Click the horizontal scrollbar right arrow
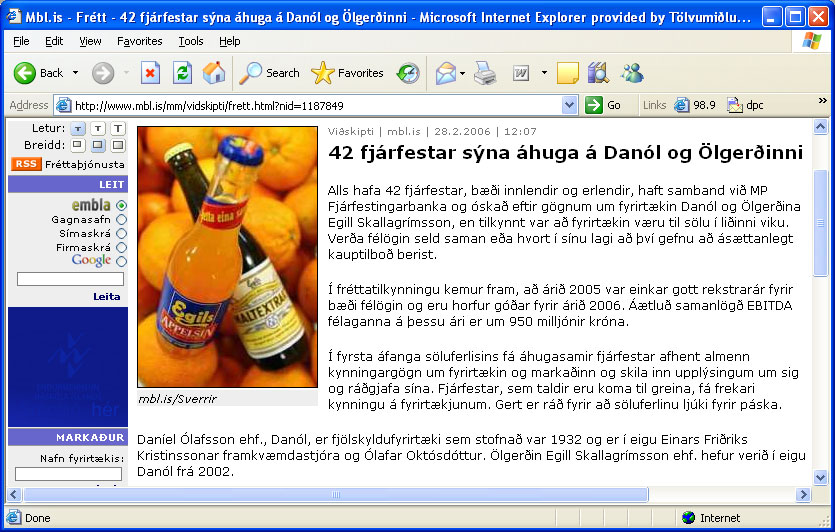Image resolution: width=835 pixels, height=532 pixels. pos(803,494)
